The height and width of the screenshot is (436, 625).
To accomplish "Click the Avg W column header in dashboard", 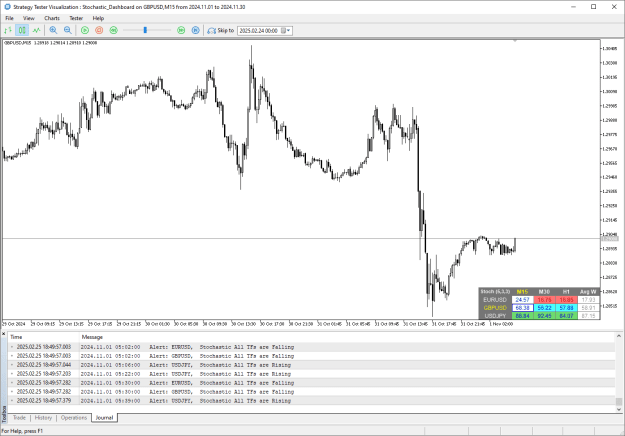I will 588,292.
